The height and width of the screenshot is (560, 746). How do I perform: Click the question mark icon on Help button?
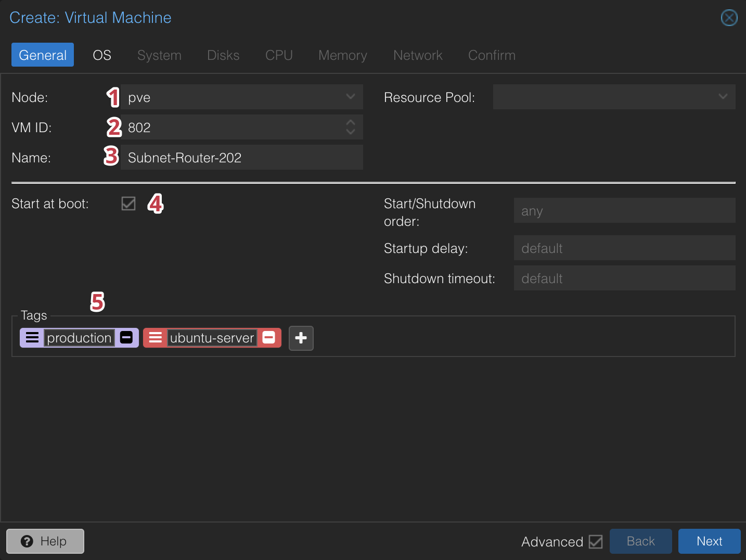pos(28,541)
